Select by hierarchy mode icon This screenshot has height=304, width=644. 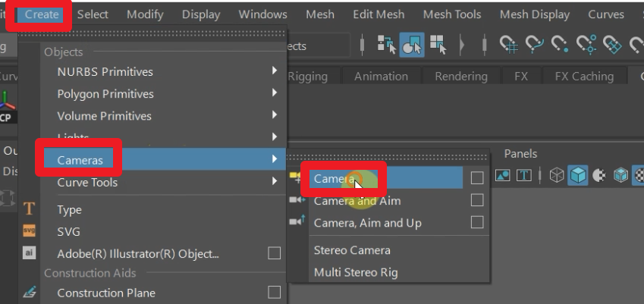pos(388,45)
